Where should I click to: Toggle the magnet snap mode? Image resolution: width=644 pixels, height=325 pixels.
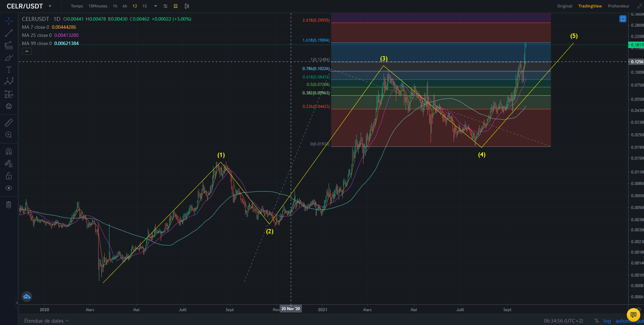pos(9,152)
